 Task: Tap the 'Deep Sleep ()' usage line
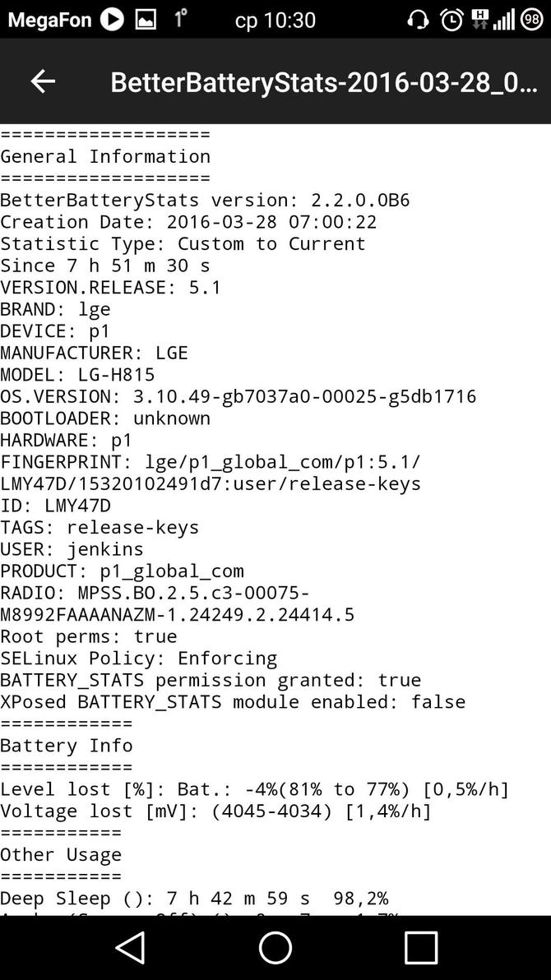tap(194, 898)
